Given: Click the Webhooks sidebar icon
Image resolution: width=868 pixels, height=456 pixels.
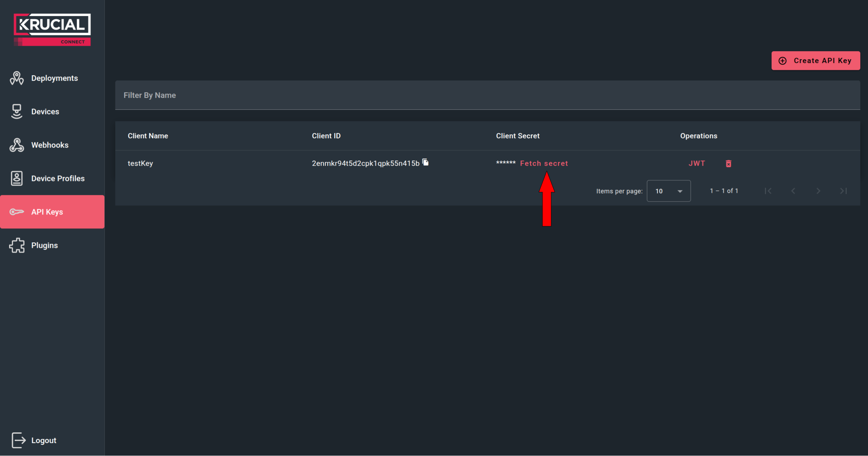Looking at the screenshot, I should coord(17,145).
